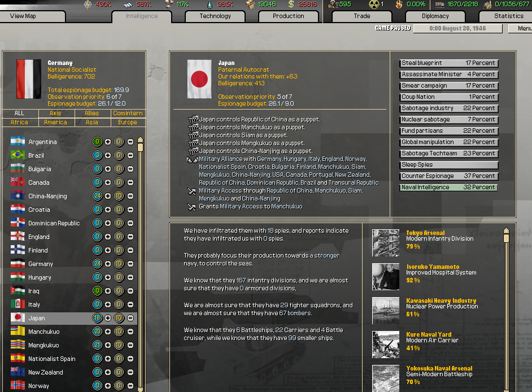This screenshot has width=532, height=392.
Task: Reduce China-Nanjing priority with minus button
Action: click(130, 196)
